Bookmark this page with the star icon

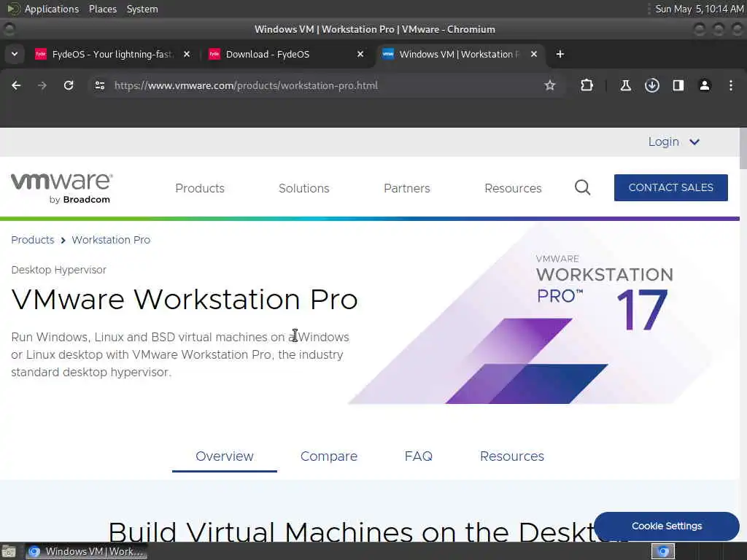[550, 85]
